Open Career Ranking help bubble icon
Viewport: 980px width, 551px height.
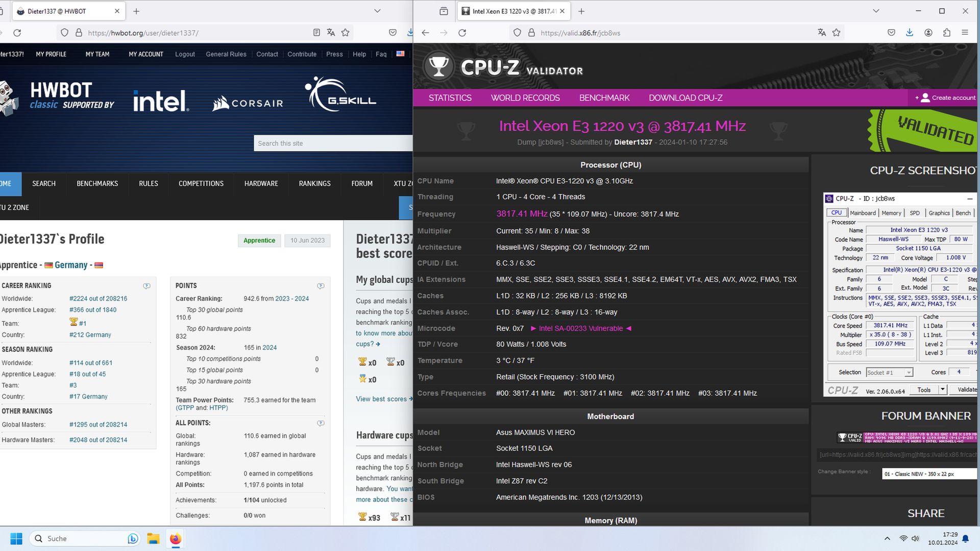pos(146,286)
